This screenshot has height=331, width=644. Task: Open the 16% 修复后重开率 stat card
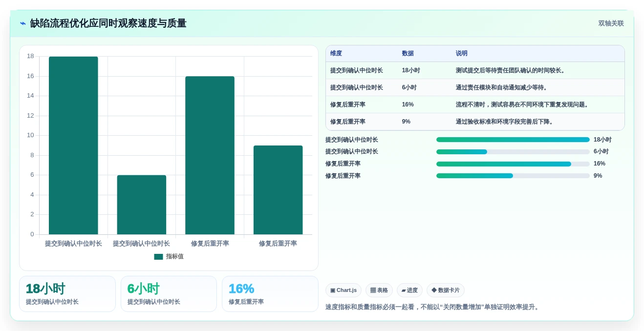[270, 294]
